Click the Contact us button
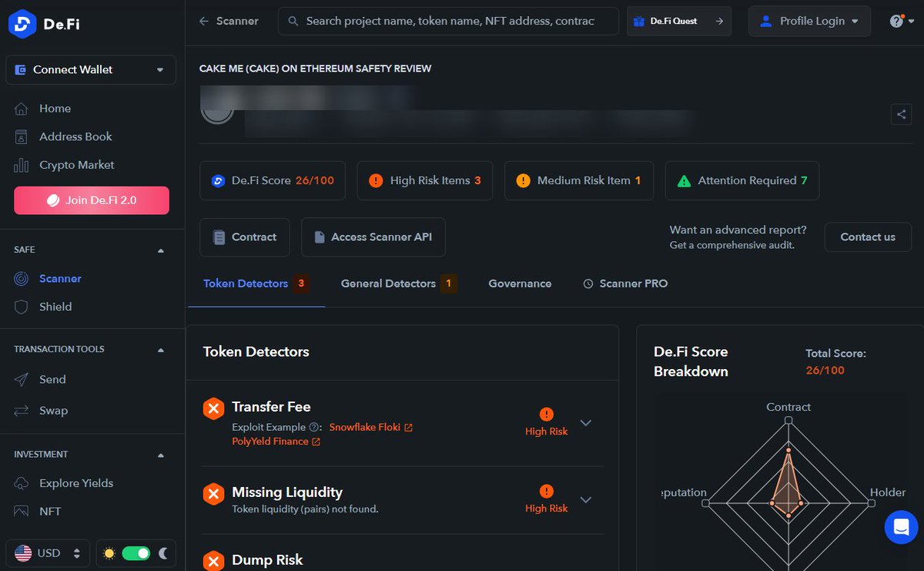The width and height of the screenshot is (924, 571). (x=868, y=237)
